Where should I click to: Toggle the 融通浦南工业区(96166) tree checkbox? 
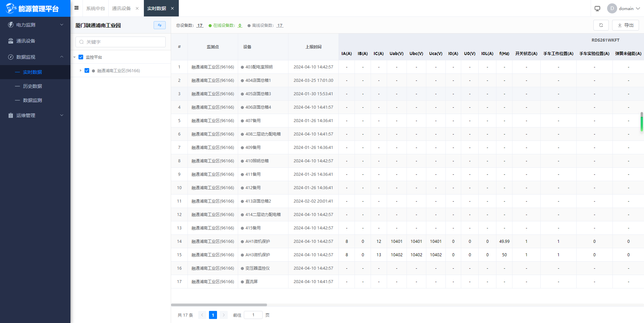(87, 70)
